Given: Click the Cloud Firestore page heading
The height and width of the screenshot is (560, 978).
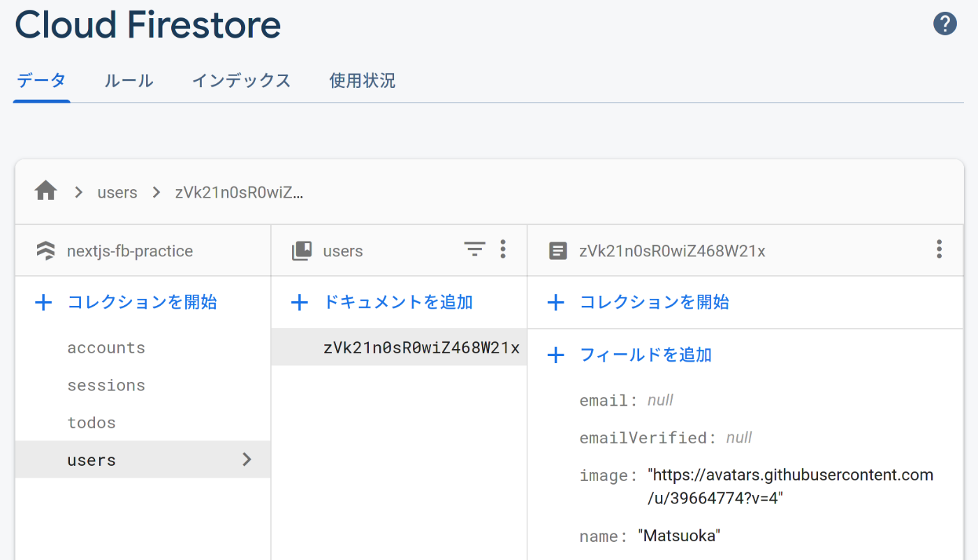Looking at the screenshot, I should point(148,25).
